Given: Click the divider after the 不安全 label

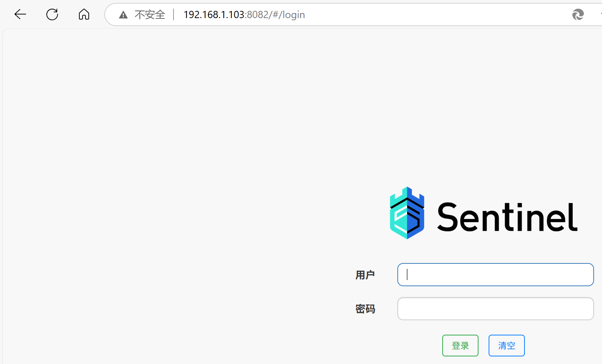Looking at the screenshot, I should coord(174,15).
